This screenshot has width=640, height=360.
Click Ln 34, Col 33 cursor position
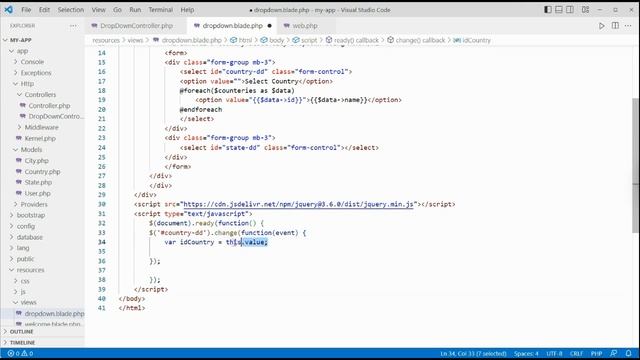(473, 353)
